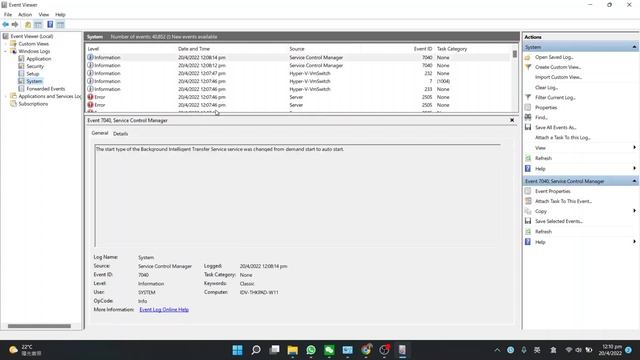The height and width of the screenshot is (360, 640).
Task: Click Refresh in System actions section
Action: click(x=543, y=158)
